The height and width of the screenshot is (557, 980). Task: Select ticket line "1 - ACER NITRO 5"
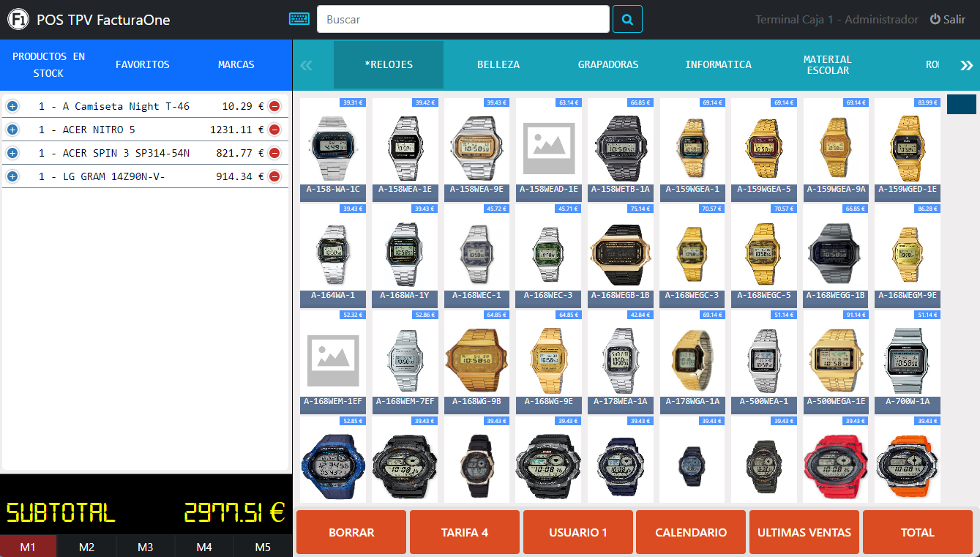[145, 130]
